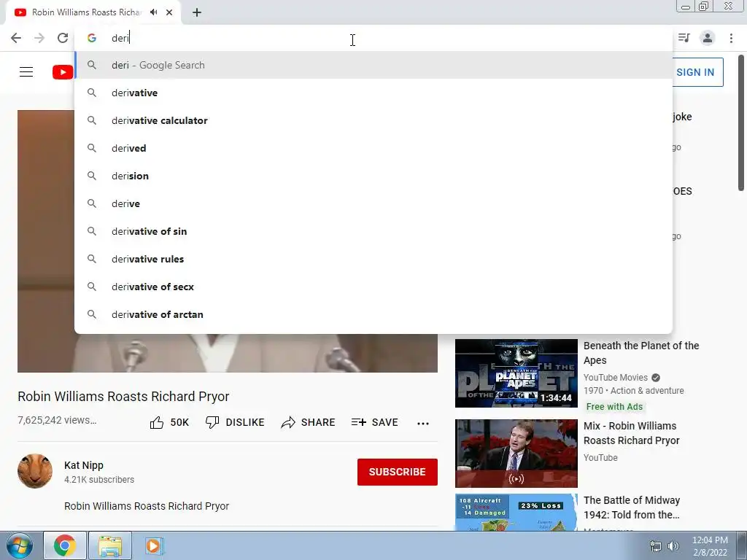
Task: Click the 50K like count
Action: click(x=179, y=422)
